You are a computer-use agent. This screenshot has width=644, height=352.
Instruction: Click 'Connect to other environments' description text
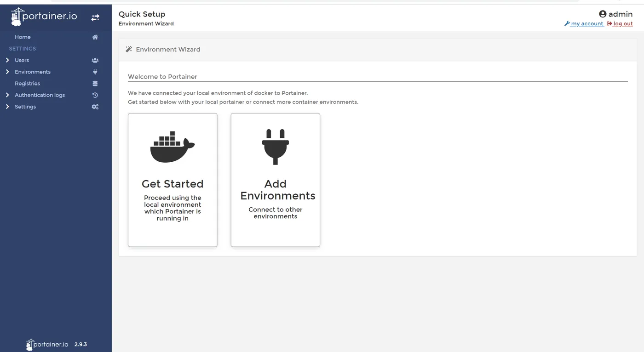pyautogui.click(x=276, y=213)
